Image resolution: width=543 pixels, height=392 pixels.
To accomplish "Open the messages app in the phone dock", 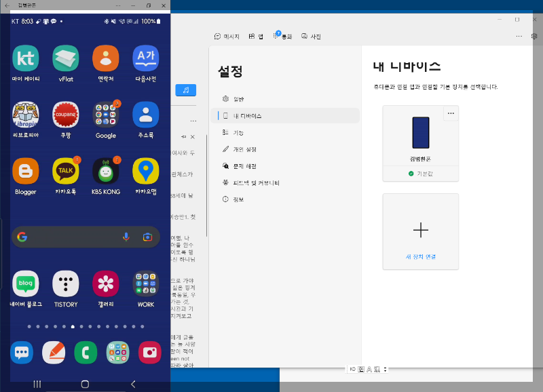I will coord(22,353).
